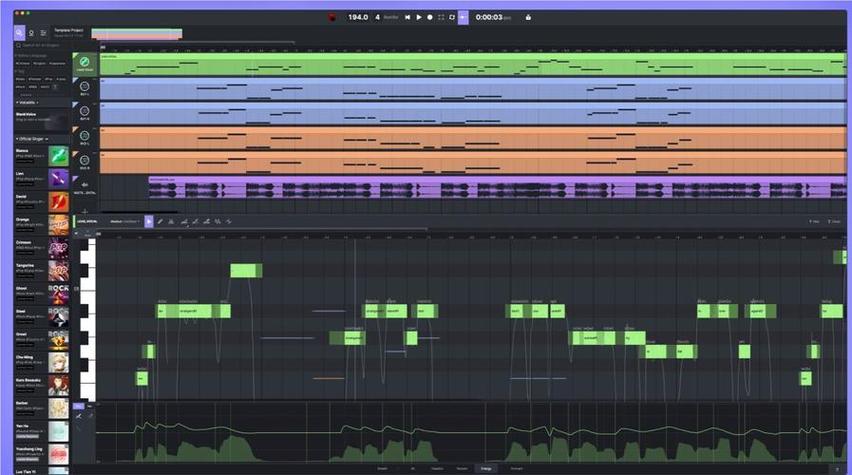The height and width of the screenshot is (475, 852).
Task: Select the Crimson POP singer thumbnail
Action: pyautogui.click(x=58, y=248)
